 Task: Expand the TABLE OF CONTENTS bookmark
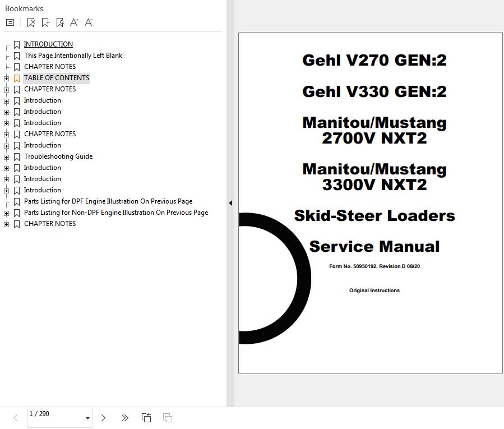click(x=6, y=79)
